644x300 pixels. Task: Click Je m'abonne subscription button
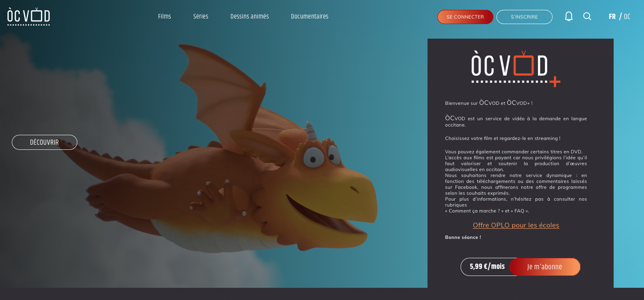(545, 267)
